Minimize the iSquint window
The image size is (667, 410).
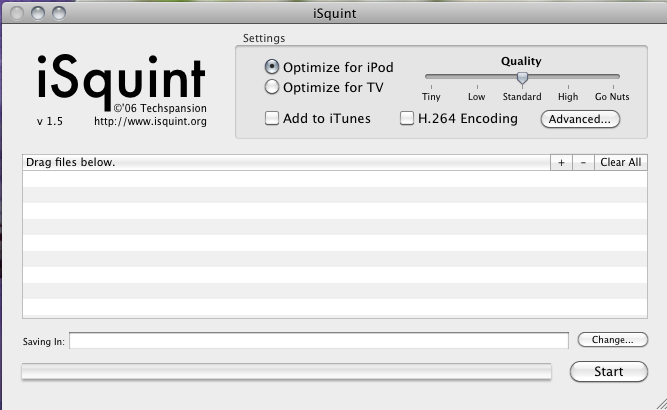click(x=38, y=13)
